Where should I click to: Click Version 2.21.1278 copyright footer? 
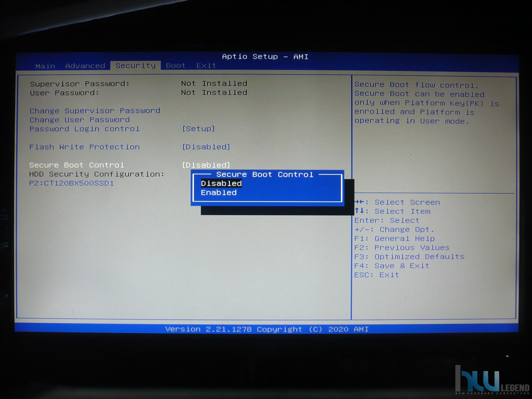pos(267,329)
